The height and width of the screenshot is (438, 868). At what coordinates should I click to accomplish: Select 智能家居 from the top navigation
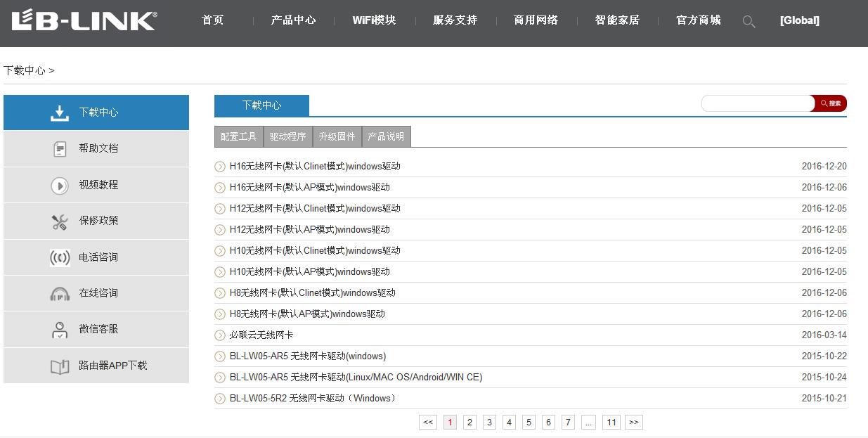(x=616, y=20)
